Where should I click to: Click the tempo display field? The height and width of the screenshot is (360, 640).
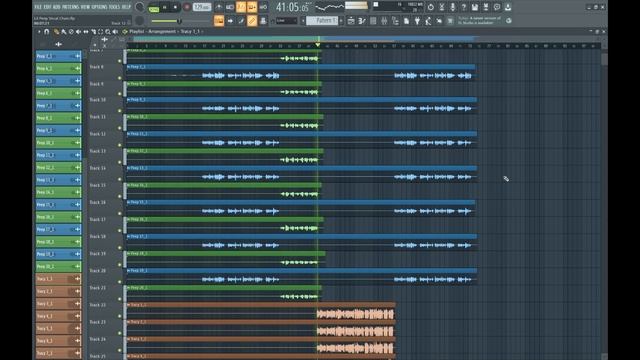pos(202,7)
